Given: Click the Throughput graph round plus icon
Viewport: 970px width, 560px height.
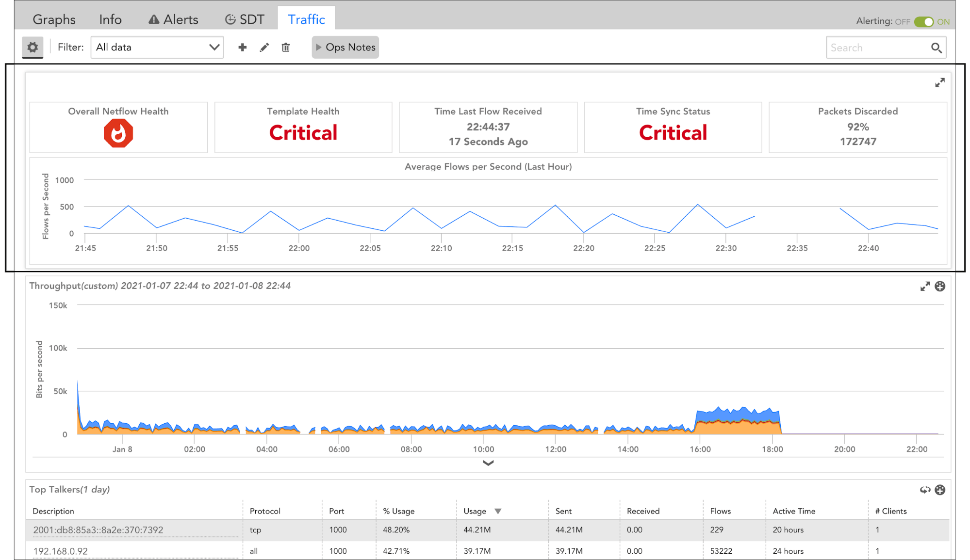Looking at the screenshot, I should (x=940, y=287).
